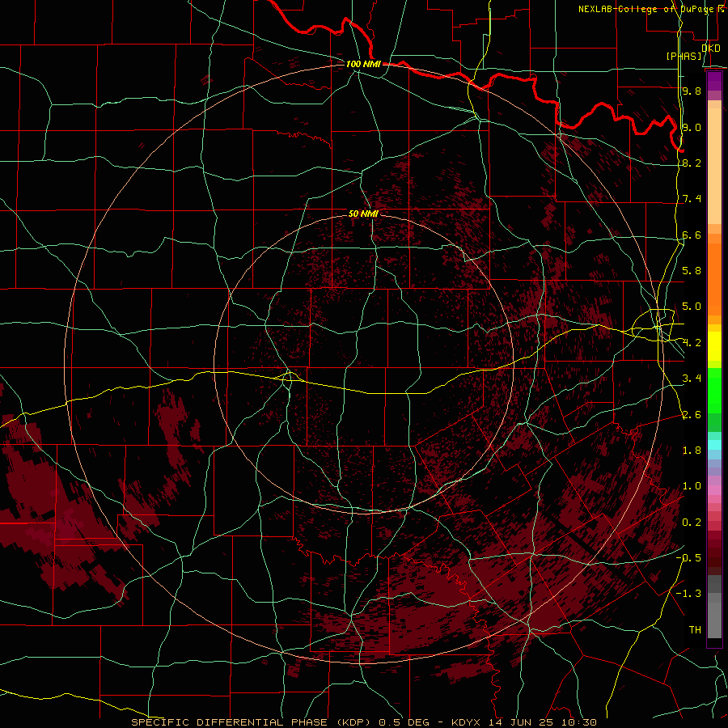Image resolution: width=728 pixels, height=728 pixels.
Task: Pick the yellow color bar segment
Action: 714,346
